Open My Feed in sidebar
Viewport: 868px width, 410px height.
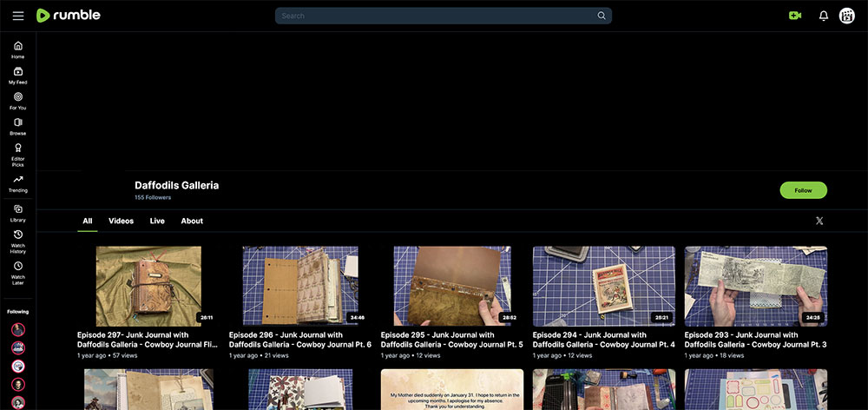pos(17,76)
